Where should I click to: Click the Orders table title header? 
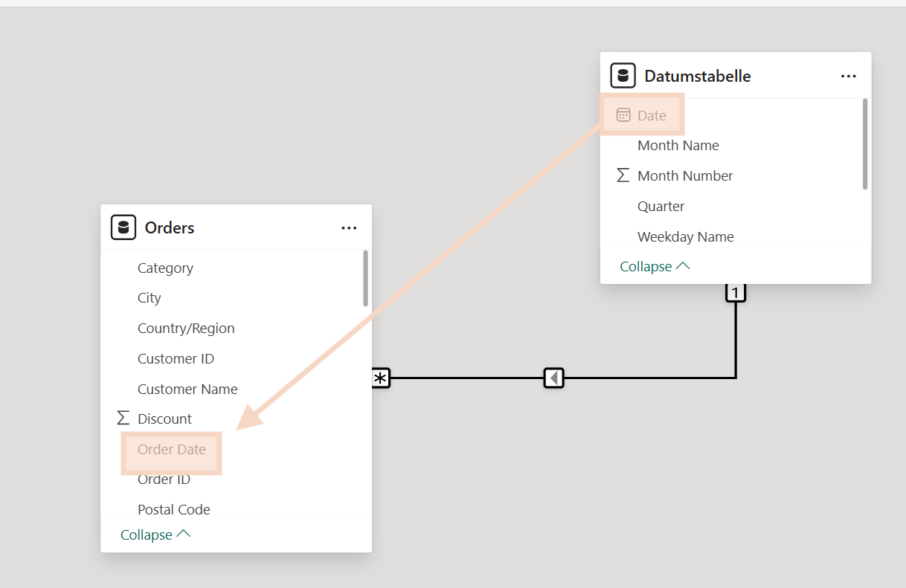tap(170, 227)
